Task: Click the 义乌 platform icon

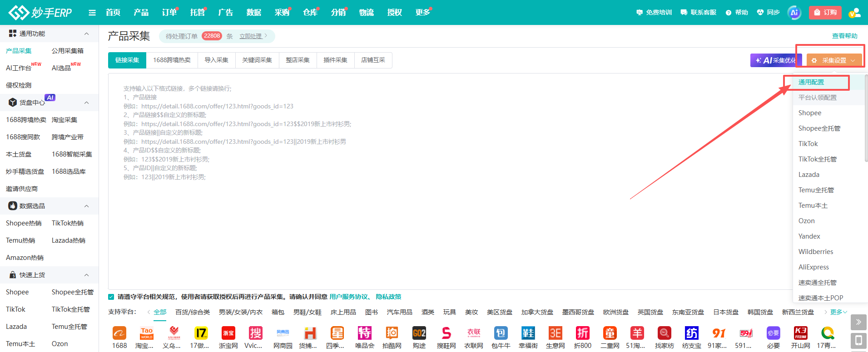Action: tap(174, 333)
